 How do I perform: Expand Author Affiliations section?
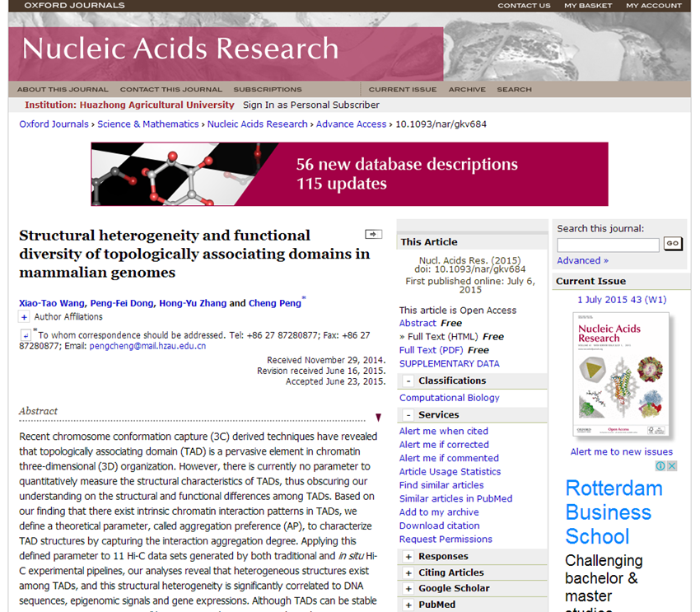point(24,317)
